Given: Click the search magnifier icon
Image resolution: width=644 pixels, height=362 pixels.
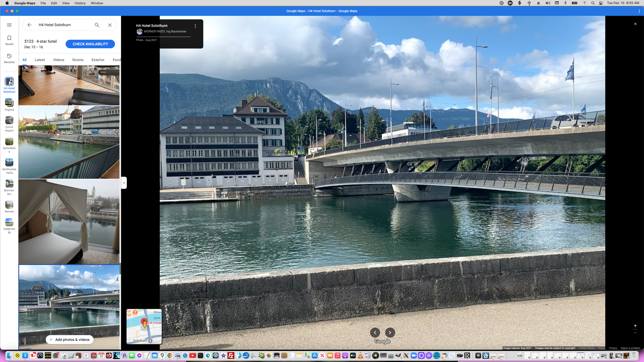Looking at the screenshot, I should coord(97,25).
